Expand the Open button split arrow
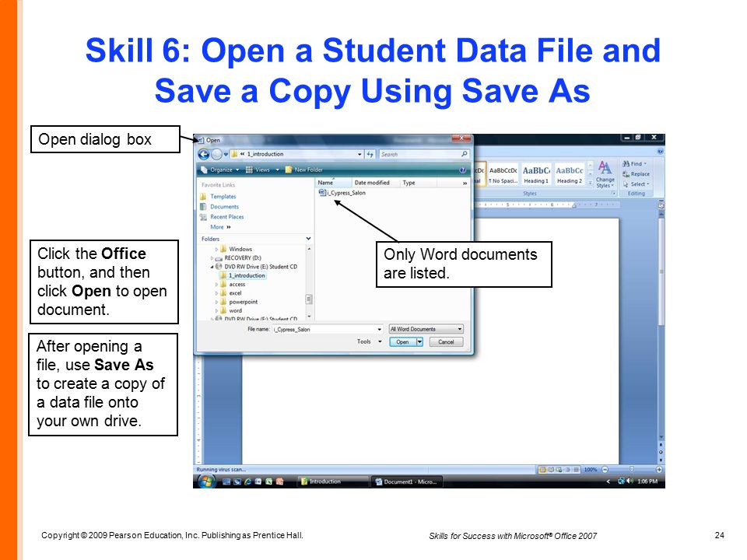This screenshot has width=747, height=560. pos(419,342)
